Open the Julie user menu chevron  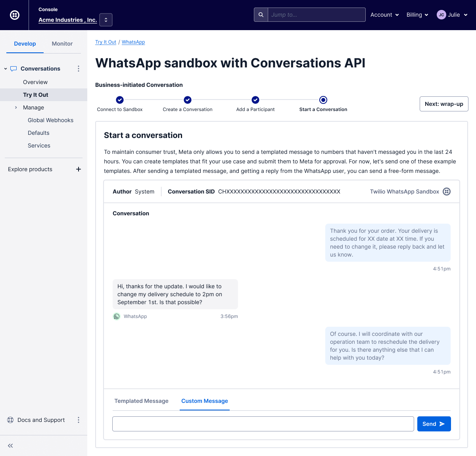[x=466, y=15]
